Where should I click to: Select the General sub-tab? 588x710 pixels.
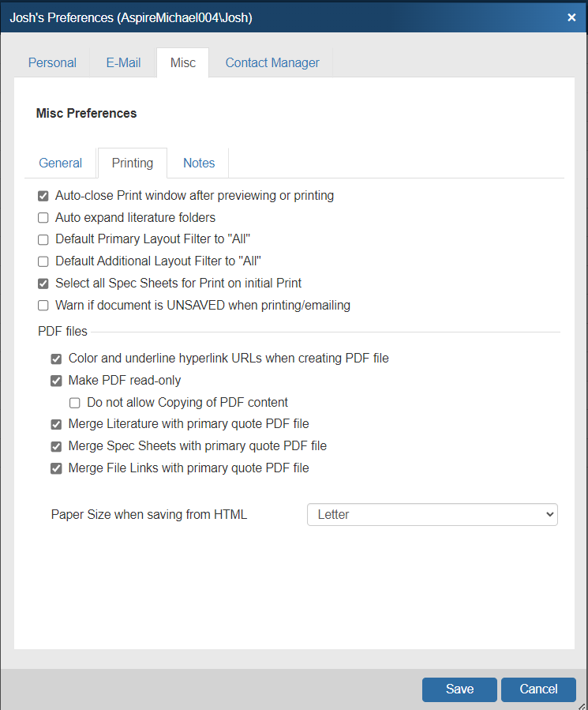tap(61, 163)
